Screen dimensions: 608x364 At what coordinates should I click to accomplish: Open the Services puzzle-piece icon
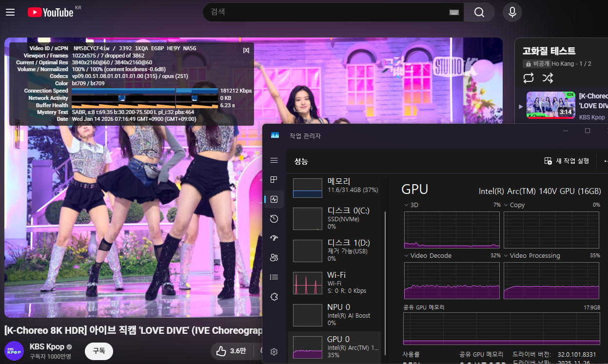click(x=274, y=297)
